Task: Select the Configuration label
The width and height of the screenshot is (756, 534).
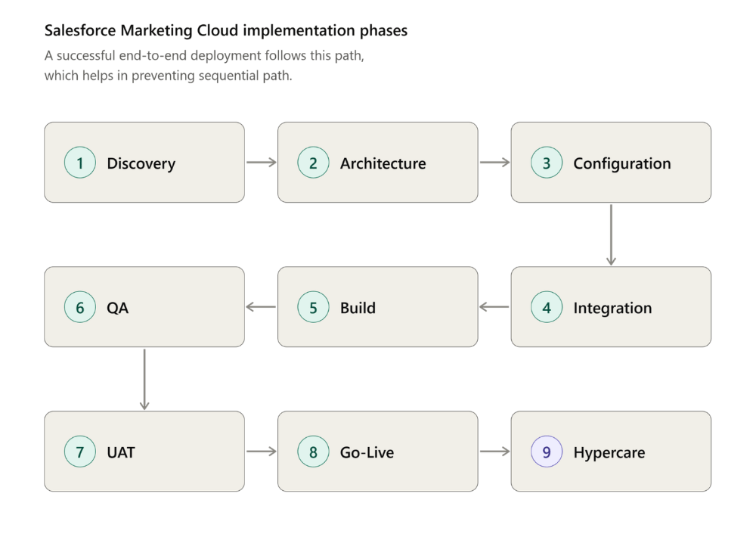Action: [x=622, y=163]
